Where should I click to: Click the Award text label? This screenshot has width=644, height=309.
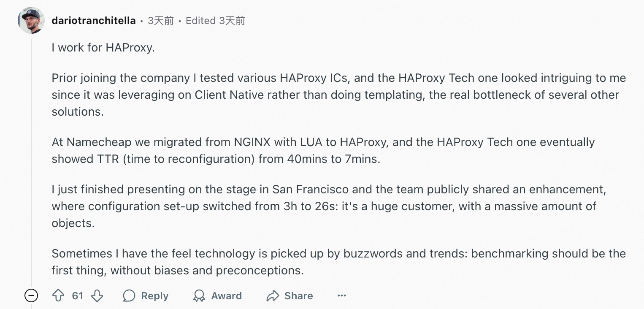point(227,296)
